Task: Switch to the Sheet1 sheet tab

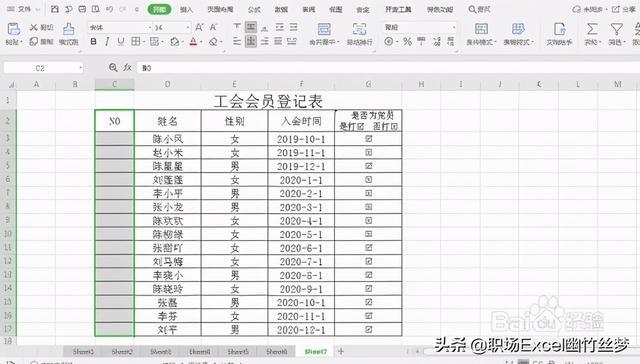Action: click(83, 351)
